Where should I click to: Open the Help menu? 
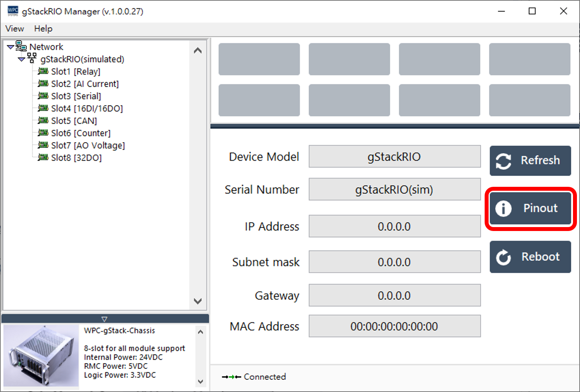coord(43,29)
